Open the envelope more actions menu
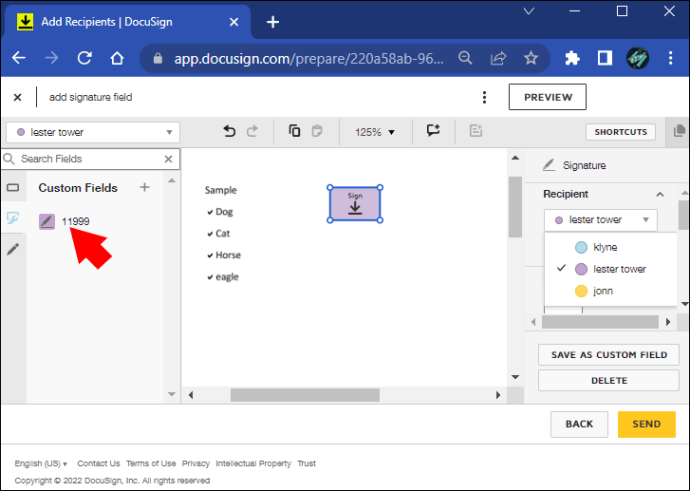 pos(484,97)
